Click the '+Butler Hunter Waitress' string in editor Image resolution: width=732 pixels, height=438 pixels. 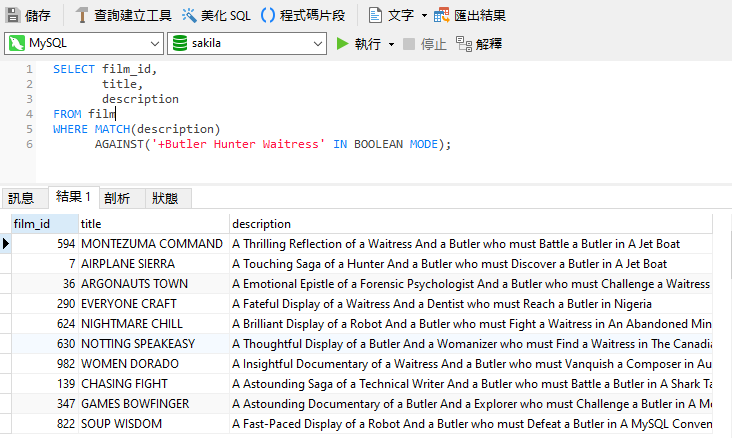click(238, 144)
